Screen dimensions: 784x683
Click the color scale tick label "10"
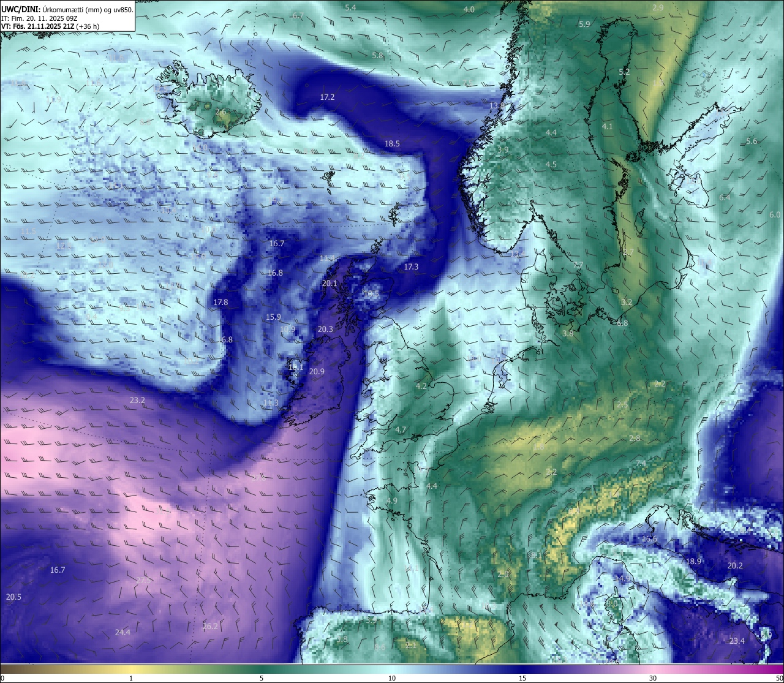click(x=392, y=678)
